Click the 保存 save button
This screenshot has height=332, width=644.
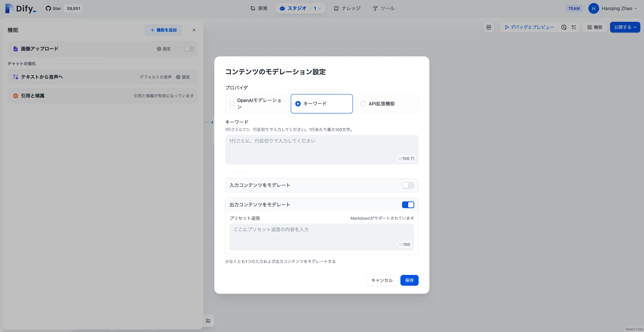pyautogui.click(x=409, y=280)
